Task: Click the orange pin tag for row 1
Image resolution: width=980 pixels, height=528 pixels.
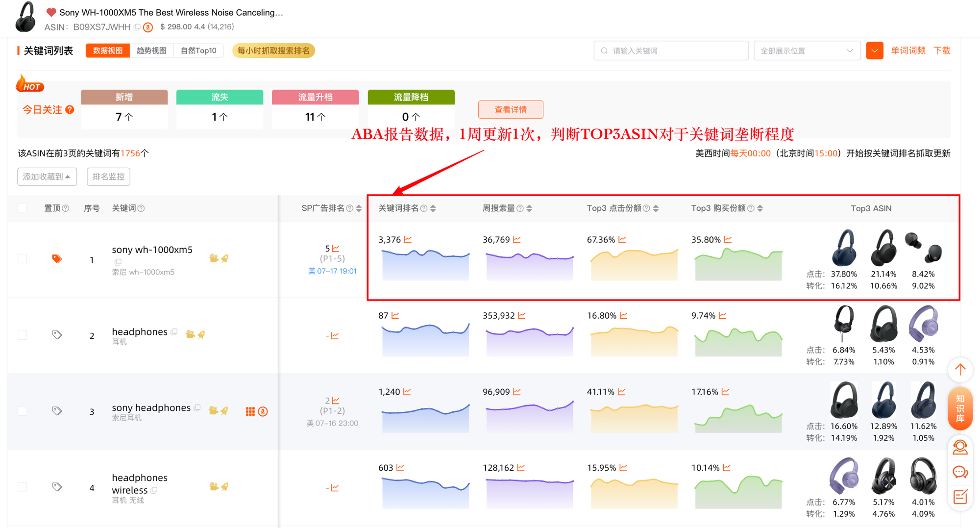Action: pyautogui.click(x=57, y=259)
